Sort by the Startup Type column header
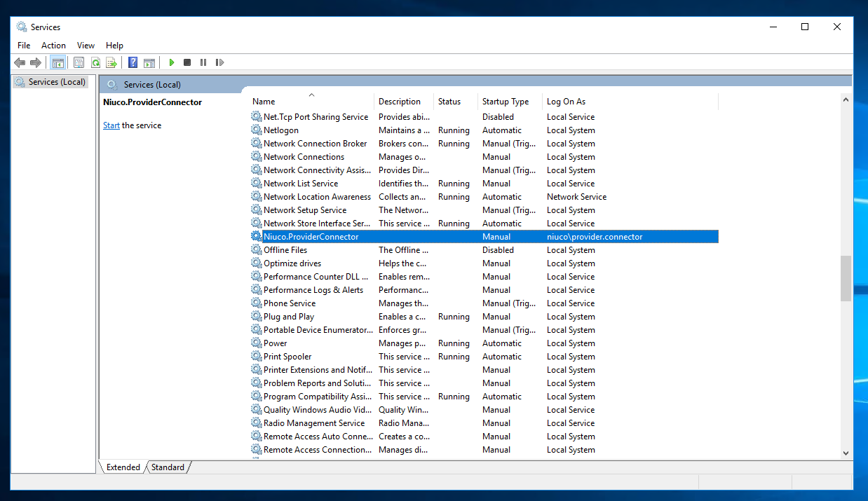This screenshot has width=868, height=501. point(510,102)
